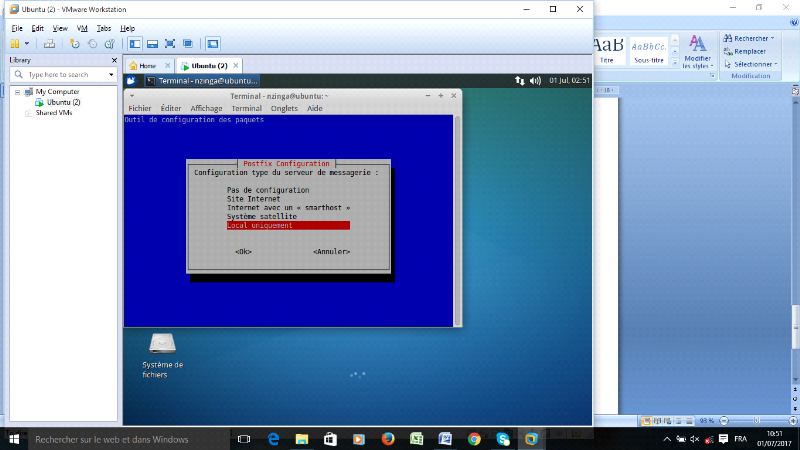Toggle the thumbnail bar icon
800x450 pixels.
(152, 44)
